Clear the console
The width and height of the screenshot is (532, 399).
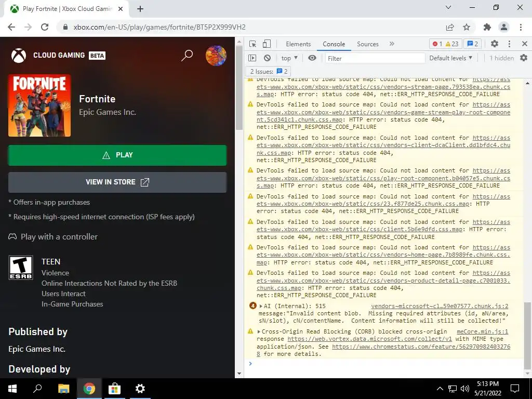268,58
